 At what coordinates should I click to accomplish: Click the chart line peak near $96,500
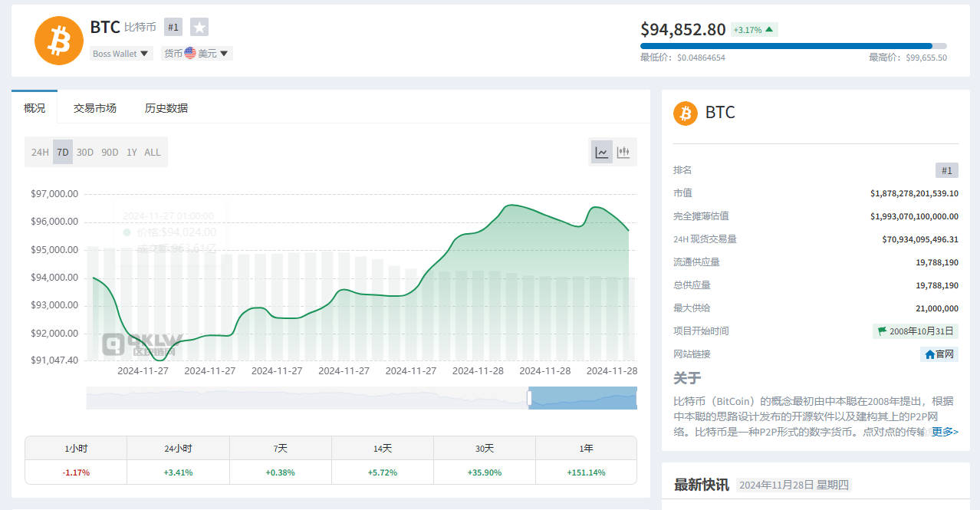click(x=510, y=205)
